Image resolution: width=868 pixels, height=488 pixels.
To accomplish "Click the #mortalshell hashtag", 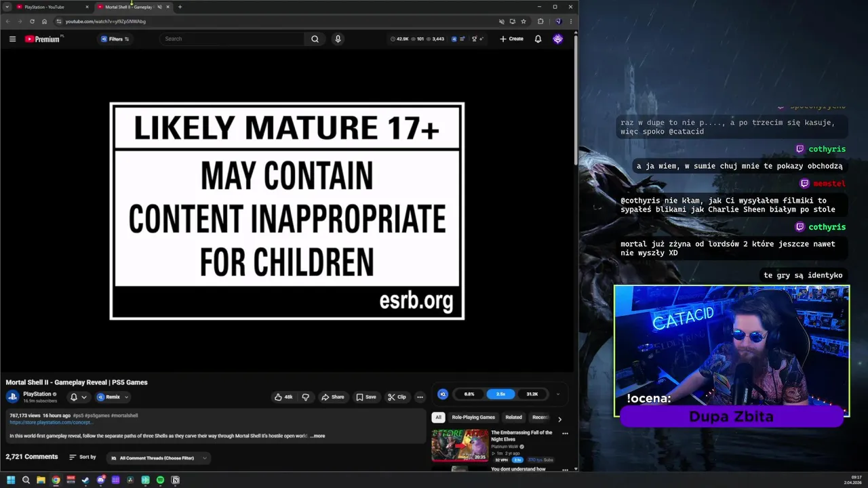I will (x=124, y=415).
